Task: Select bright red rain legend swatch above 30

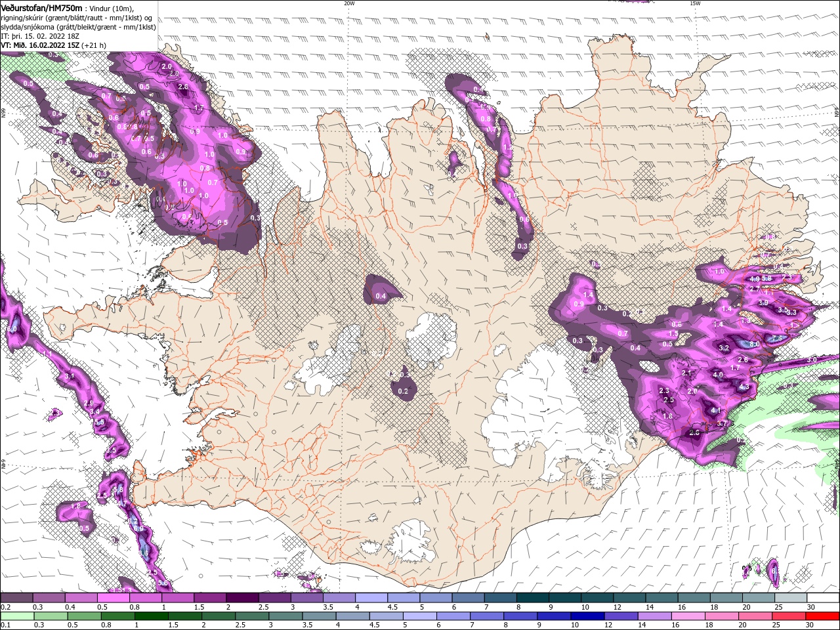Action: 823,616
